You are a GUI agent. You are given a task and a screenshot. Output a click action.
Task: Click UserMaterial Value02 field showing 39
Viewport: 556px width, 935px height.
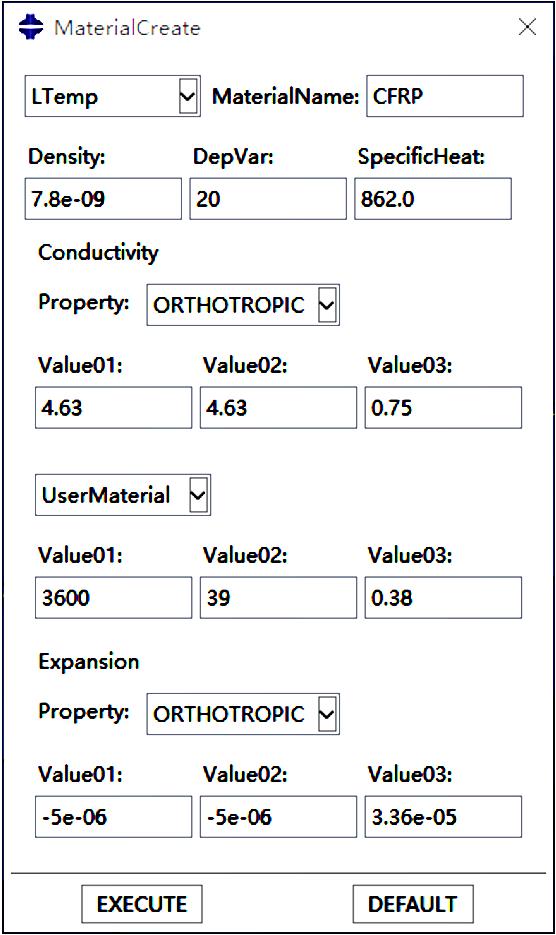(x=279, y=597)
